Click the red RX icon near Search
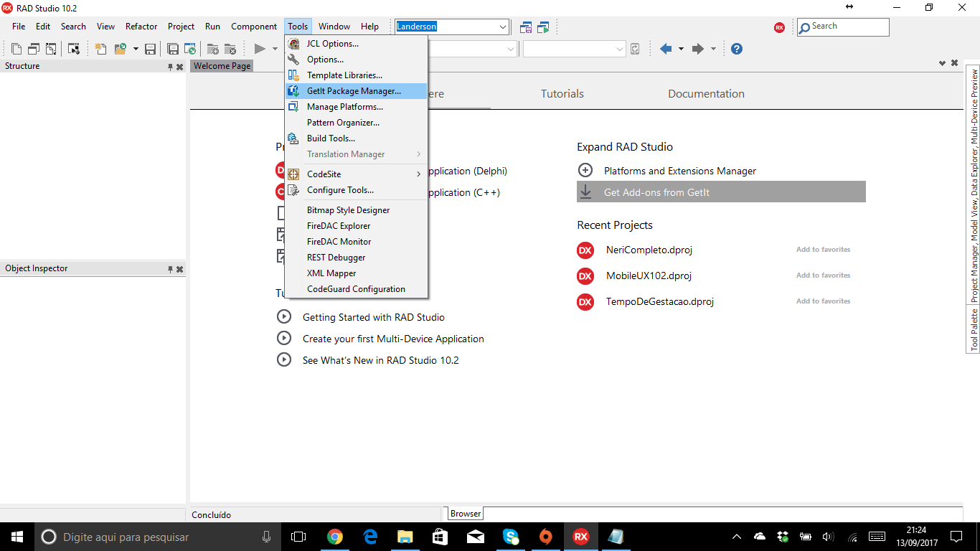This screenshot has height=551, width=980. click(x=779, y=27)
